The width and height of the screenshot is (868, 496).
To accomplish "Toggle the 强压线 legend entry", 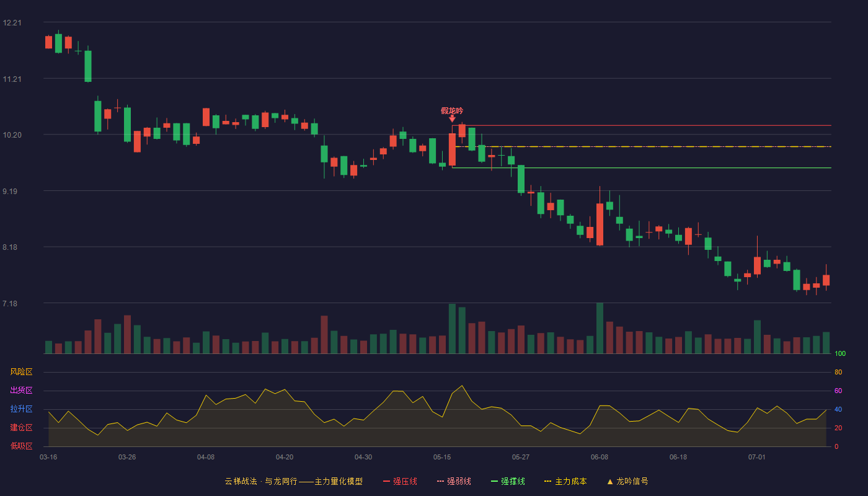I will (400, 481).
